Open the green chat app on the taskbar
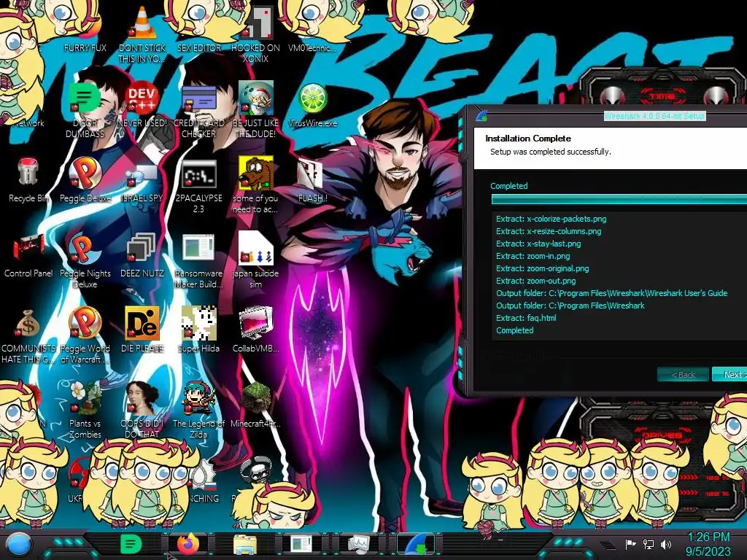This screenshot has height=560, width=747. click(x=131, y=544)
